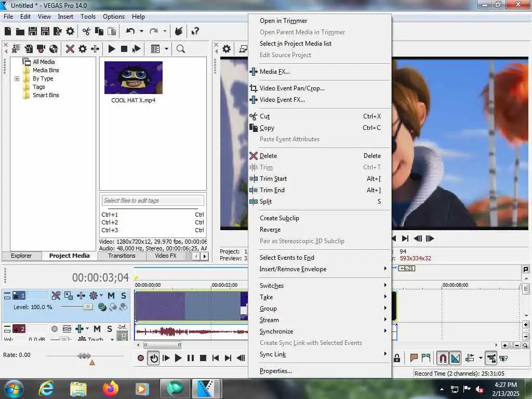Screen dimensions: 532x399
Task: Open Firefox from the taskbar
Action: 111,389
